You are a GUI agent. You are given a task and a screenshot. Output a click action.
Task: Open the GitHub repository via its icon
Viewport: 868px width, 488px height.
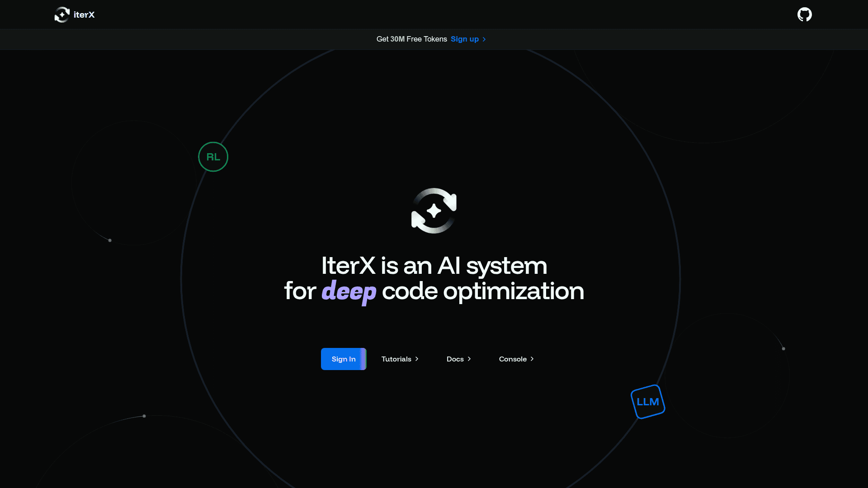pos(805,14)
